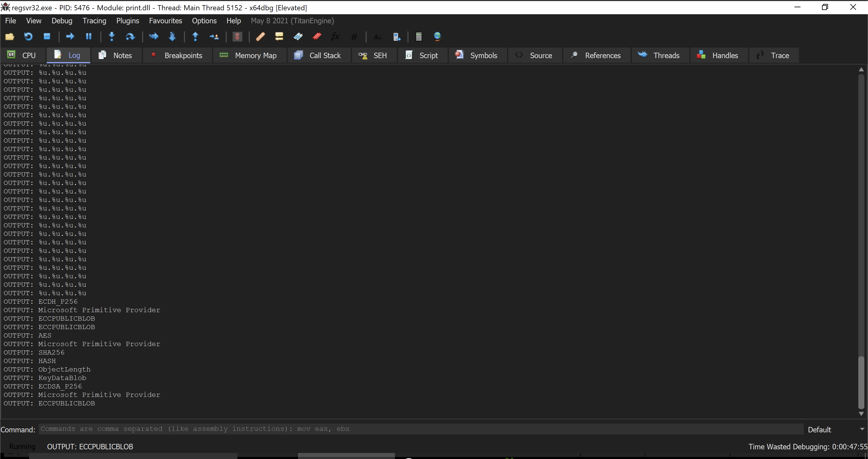Switch to the Notes tab
Viewport: 868px width, 459px height.
116,56
